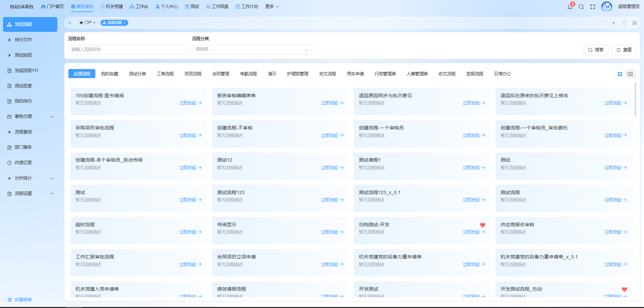Open 个人中心 in the top menu

[167, 7]
